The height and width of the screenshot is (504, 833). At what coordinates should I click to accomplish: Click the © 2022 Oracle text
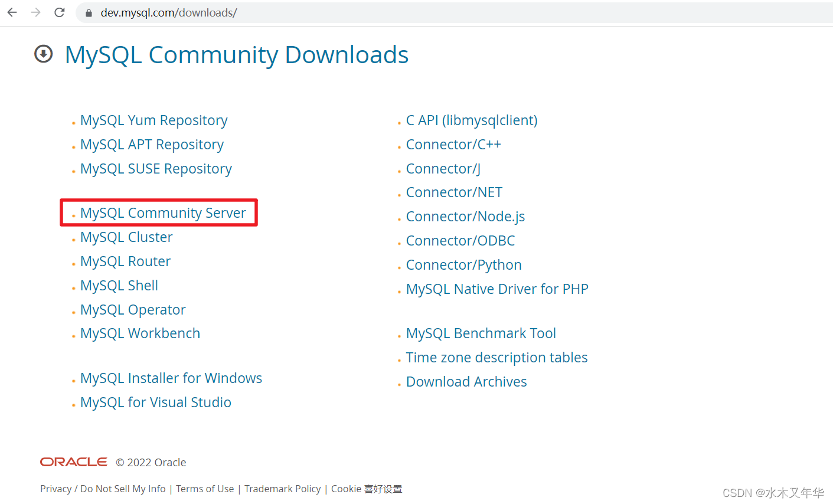click(151, 463)
